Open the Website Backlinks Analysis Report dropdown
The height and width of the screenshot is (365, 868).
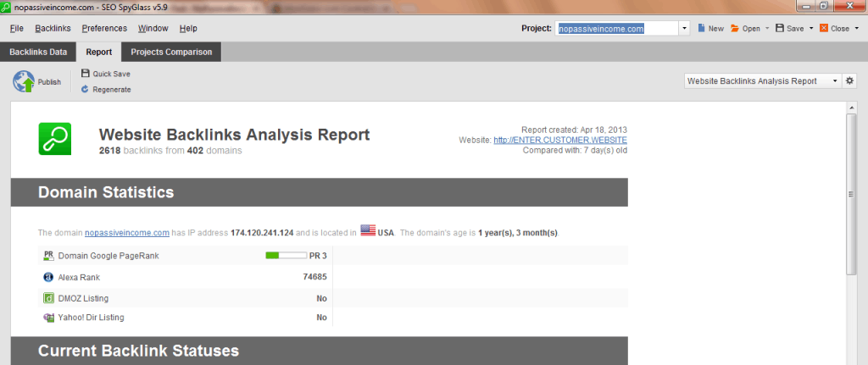(763, 80)
